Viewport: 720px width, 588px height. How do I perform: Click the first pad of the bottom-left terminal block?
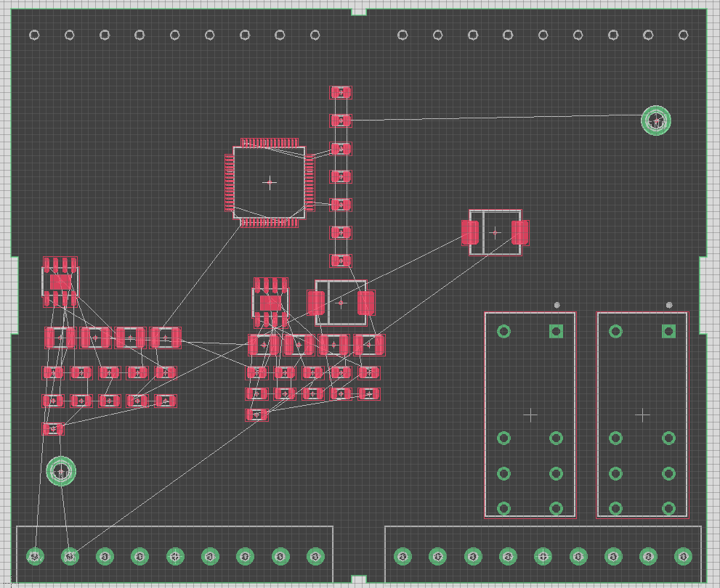(35, 556)
